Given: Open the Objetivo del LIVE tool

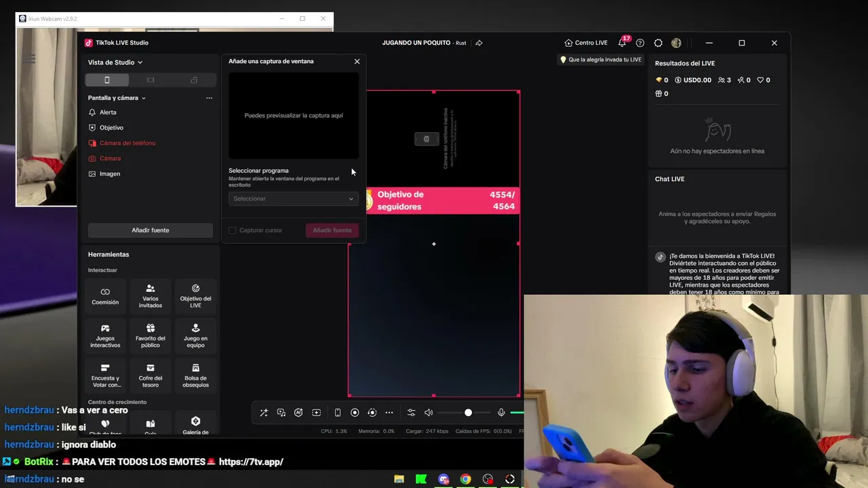Looking at the screenshot, I should pos(195,296).
